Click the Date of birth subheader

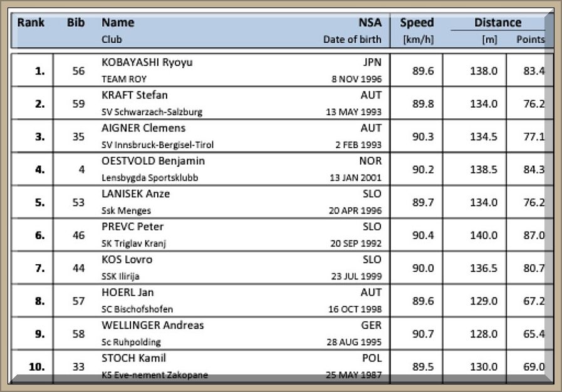[352, 39]
